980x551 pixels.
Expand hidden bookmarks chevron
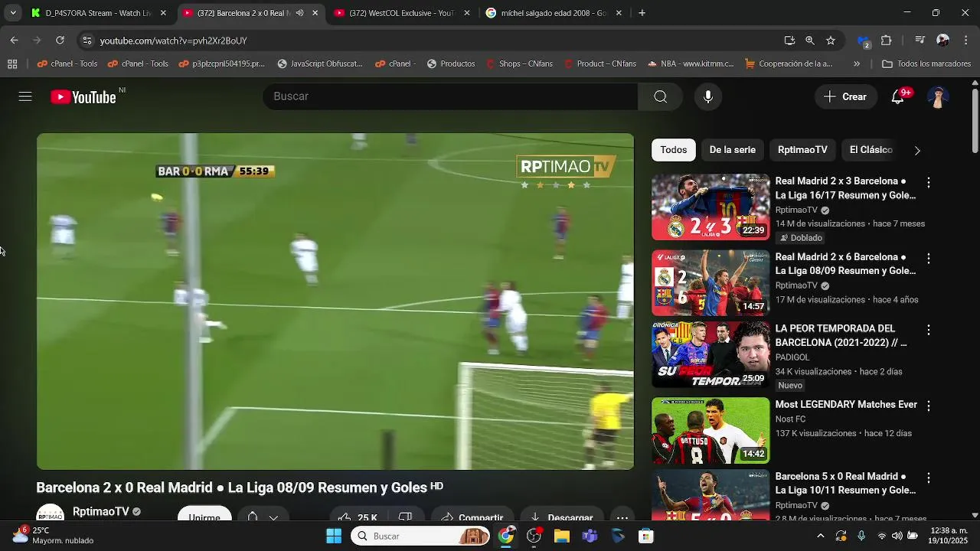point(857,64)
